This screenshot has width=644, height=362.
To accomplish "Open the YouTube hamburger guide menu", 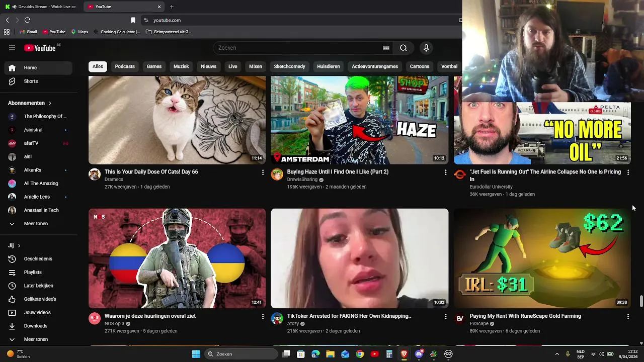I will pos(12,48).
